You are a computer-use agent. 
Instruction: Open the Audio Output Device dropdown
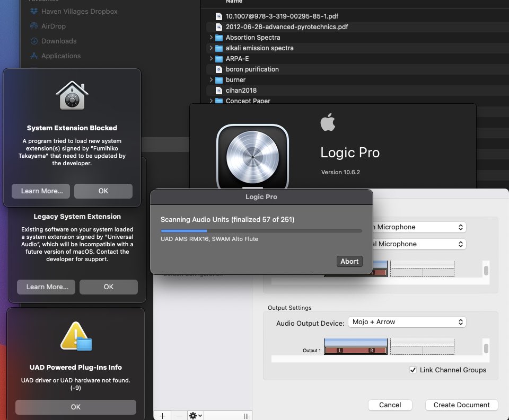pos(407,322)
